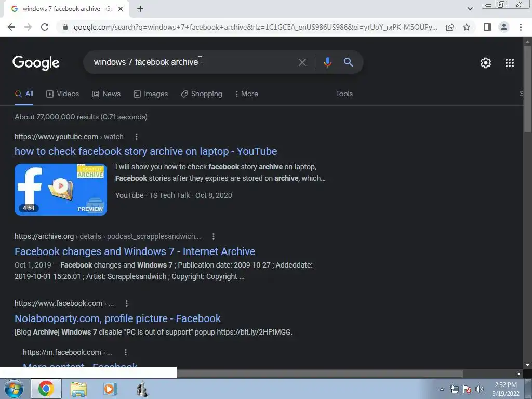Switch to Shopping results tab
The height and width of the screenshot is (399, 532).
pyautogui.click(x=202, y=94)
